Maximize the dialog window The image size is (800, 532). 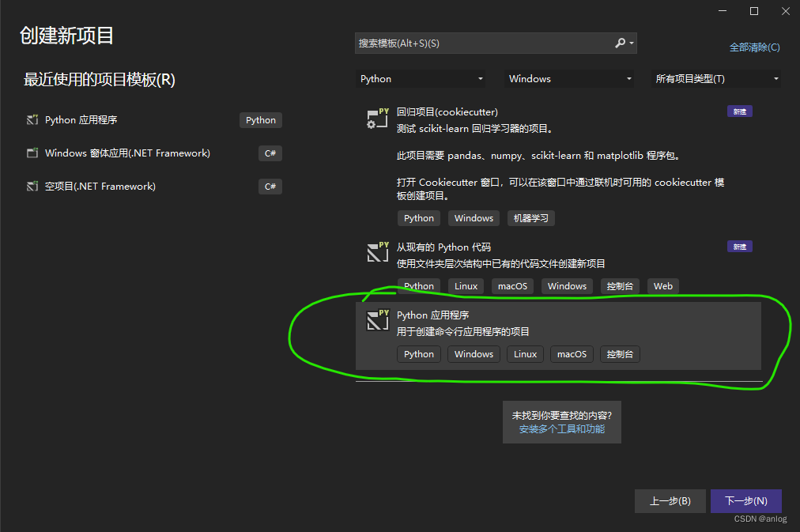[754, 11]
